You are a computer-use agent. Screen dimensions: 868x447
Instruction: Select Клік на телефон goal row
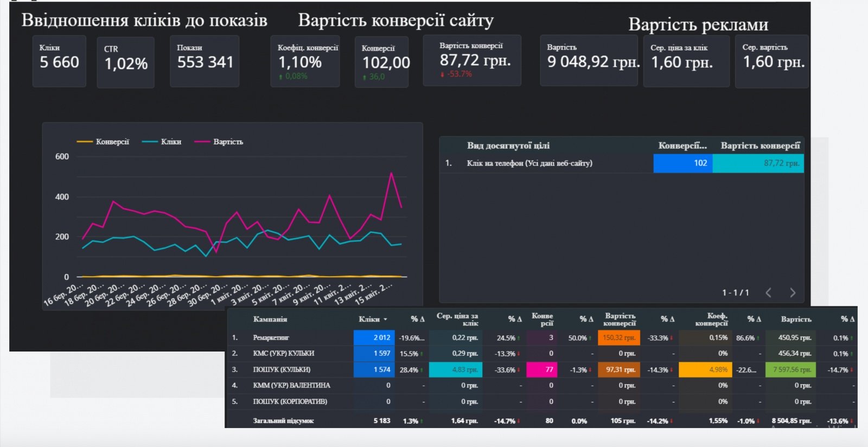622,163
